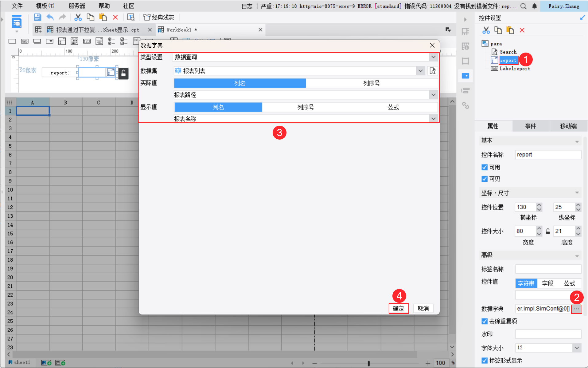588x368 pixels.
Task: Select 列名 for 实际值
Action: tap(240, 83)
